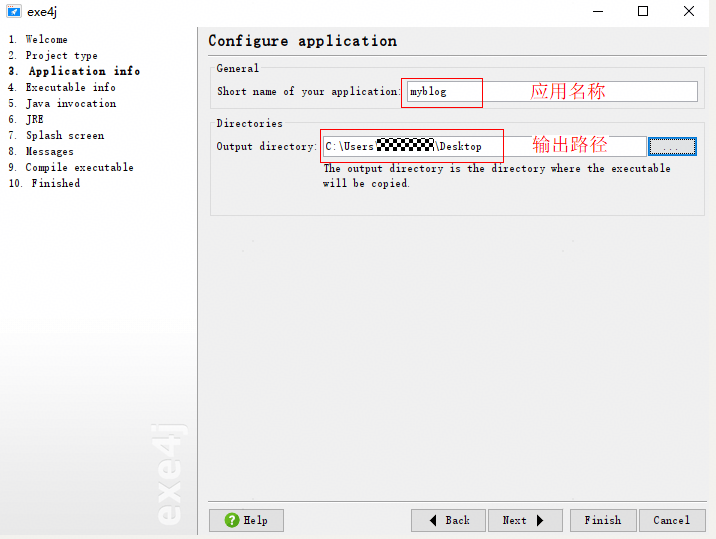The image size is (716, 539).
Task: Cancel the exe4j wizard
Action: pos(672,520)
